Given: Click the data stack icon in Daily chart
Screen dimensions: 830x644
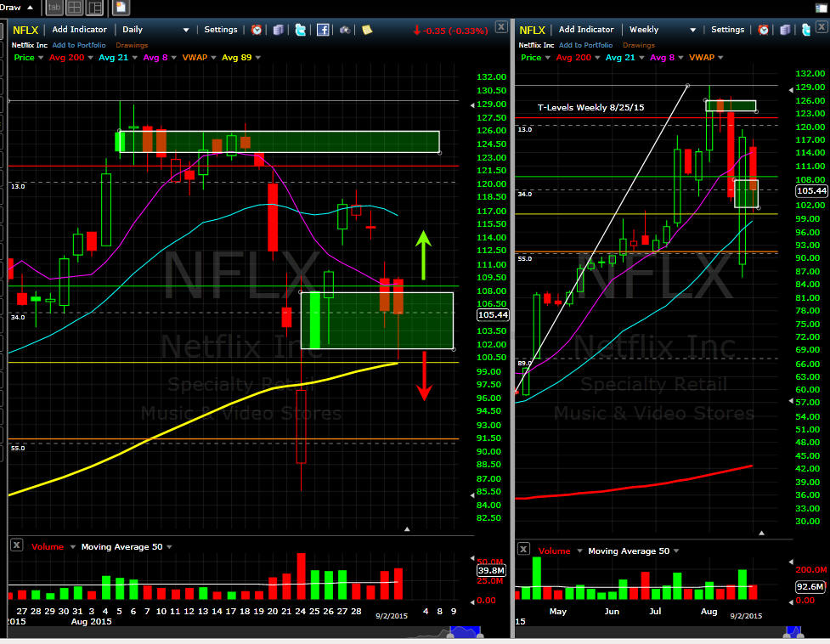Looking at the screenshot, I should point(279,30).
